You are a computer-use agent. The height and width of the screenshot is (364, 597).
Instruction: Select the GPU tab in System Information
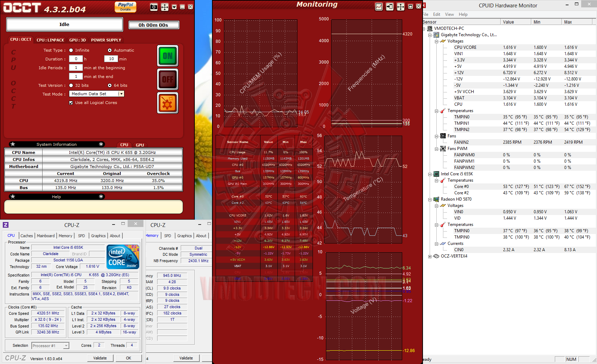[x=140, y=145]
